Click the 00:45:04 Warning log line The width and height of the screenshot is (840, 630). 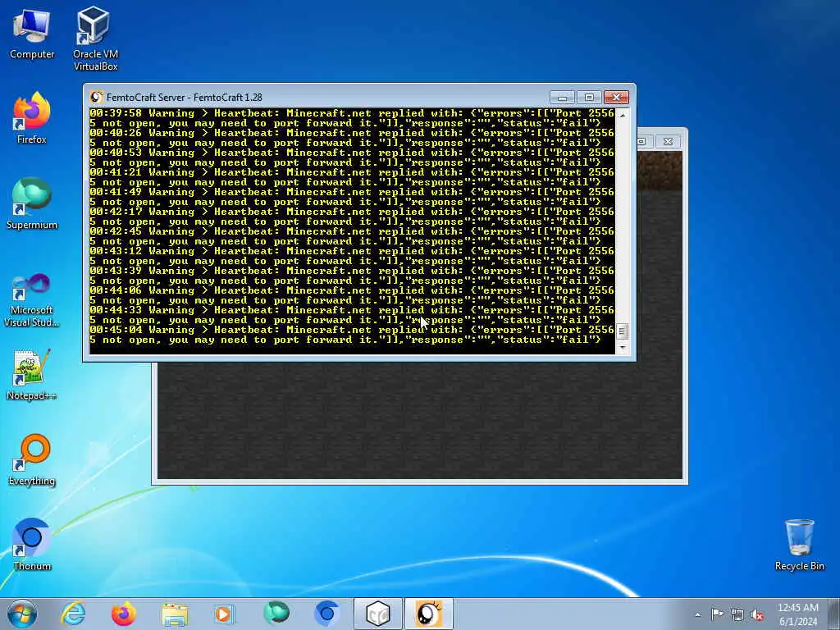click(352, 335)
